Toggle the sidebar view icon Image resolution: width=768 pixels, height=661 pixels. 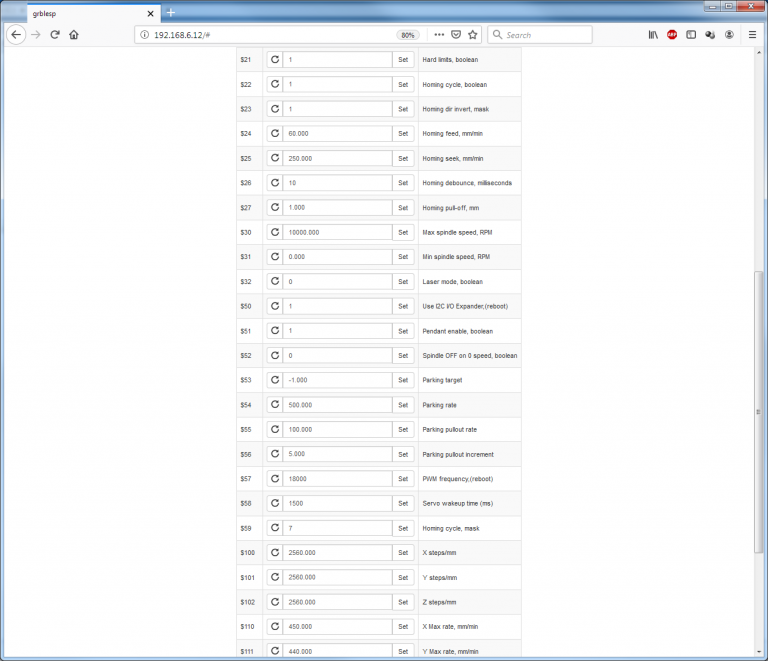tap(691, 35)
